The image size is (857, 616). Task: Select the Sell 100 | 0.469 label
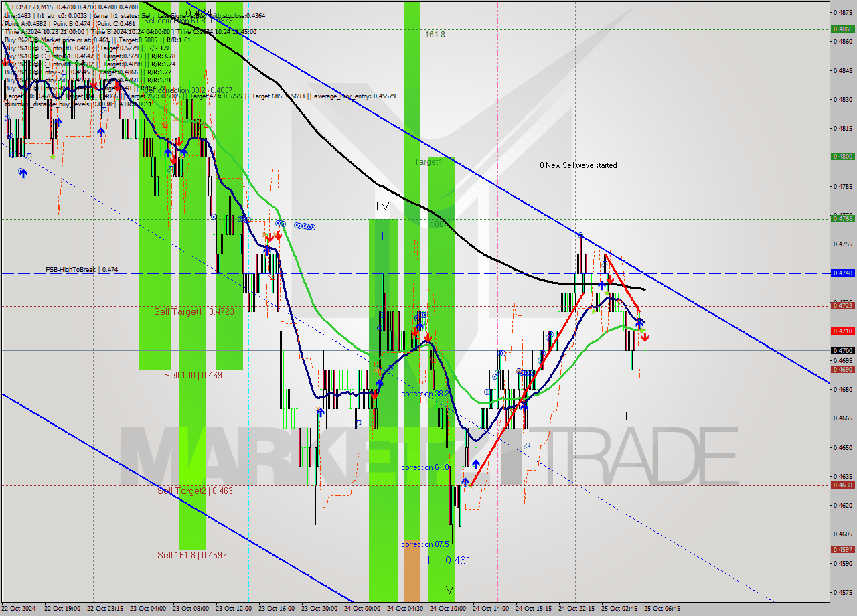click(193, 375)
